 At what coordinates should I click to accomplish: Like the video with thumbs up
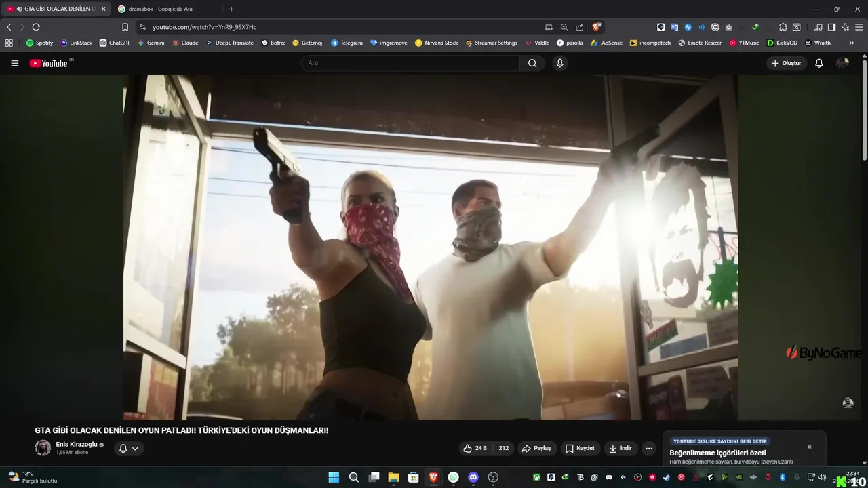tap(475, 448)
